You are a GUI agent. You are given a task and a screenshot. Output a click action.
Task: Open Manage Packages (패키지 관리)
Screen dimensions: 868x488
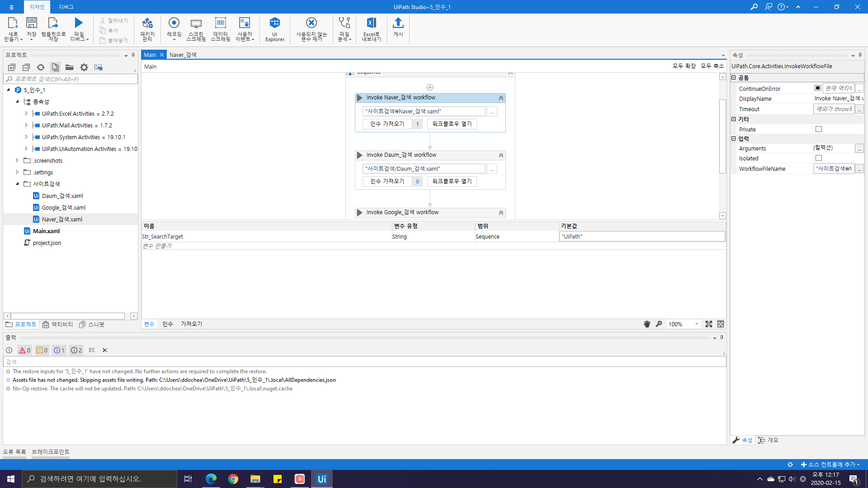point(147,29)
